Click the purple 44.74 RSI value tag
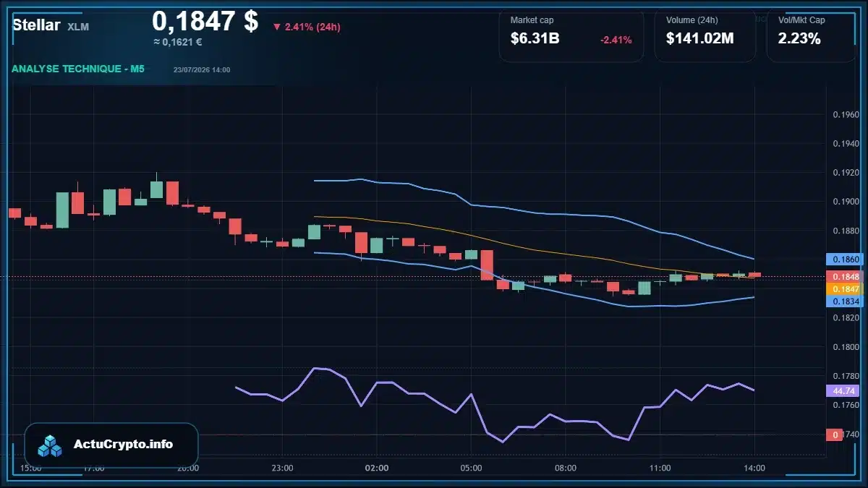Image resolution: width=868 pixels, height=488 pixels. click(x=844, y=390)
